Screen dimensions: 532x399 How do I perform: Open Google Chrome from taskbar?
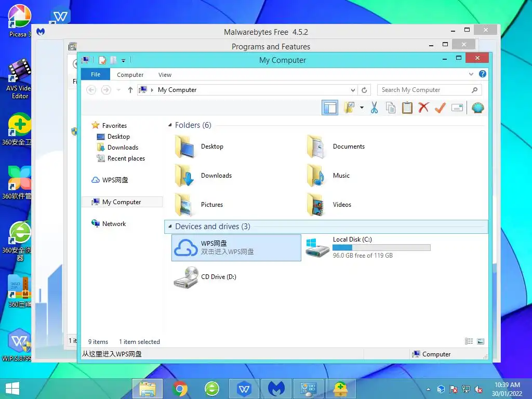[x=180, y=389]
